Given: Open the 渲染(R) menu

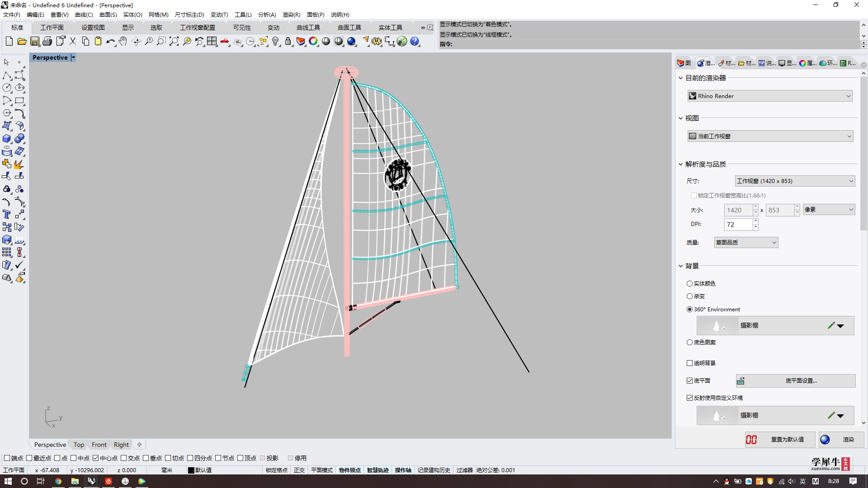Looking at the screenshot, I should click(x=291, y=15).
